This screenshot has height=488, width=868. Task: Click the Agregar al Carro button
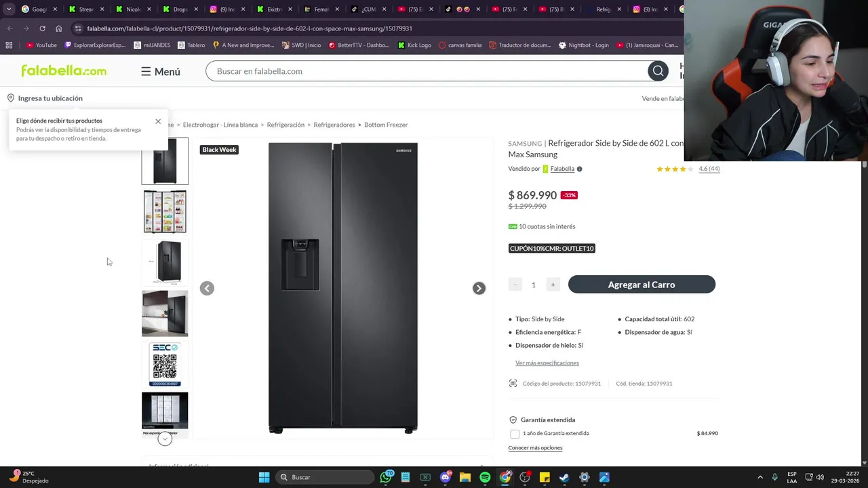(x=642, y=285)
